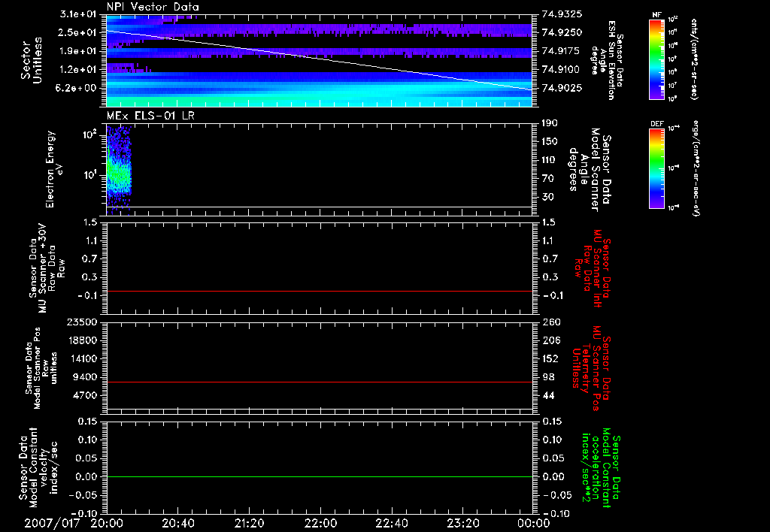Click the 21:20 time tick label
Viewport: 770px width, 532px height.
249,523
